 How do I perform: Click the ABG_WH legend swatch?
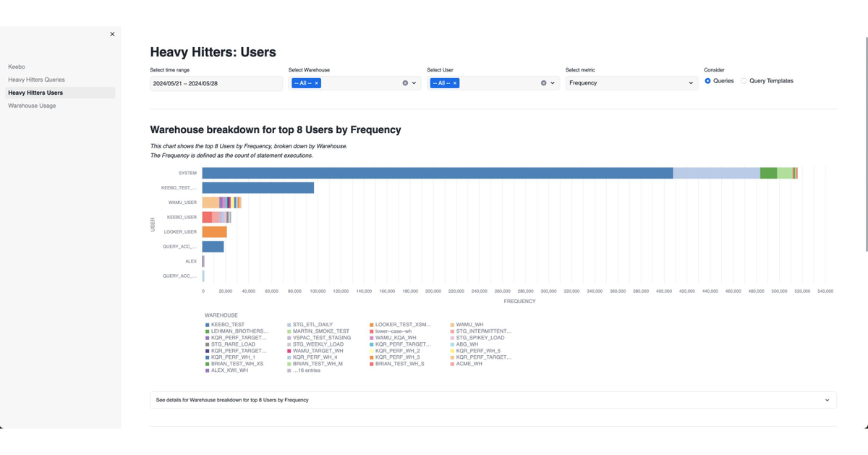[x=453, y=344]
